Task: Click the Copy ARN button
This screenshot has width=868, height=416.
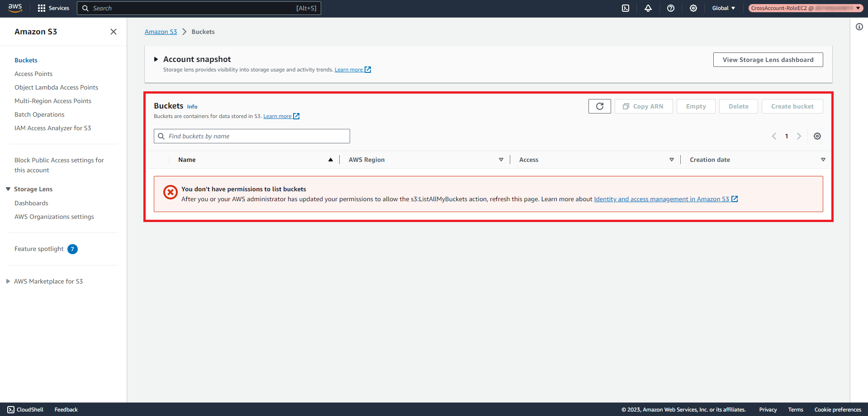Action: pos(644,106)
